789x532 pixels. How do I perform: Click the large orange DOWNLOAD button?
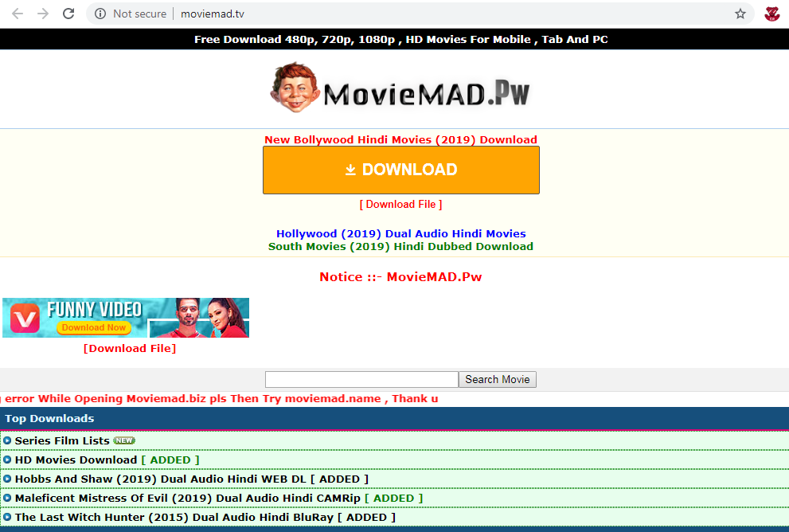(x=401, y=170)
